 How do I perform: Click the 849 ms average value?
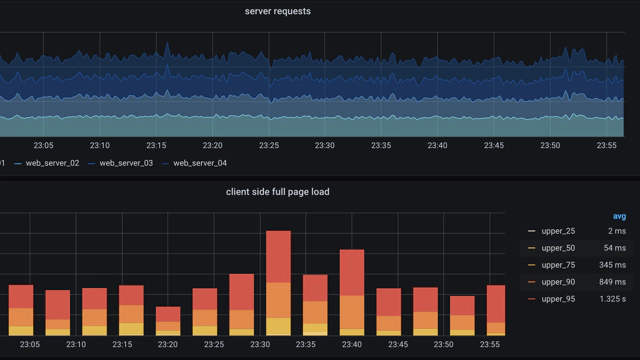(612, 282)
